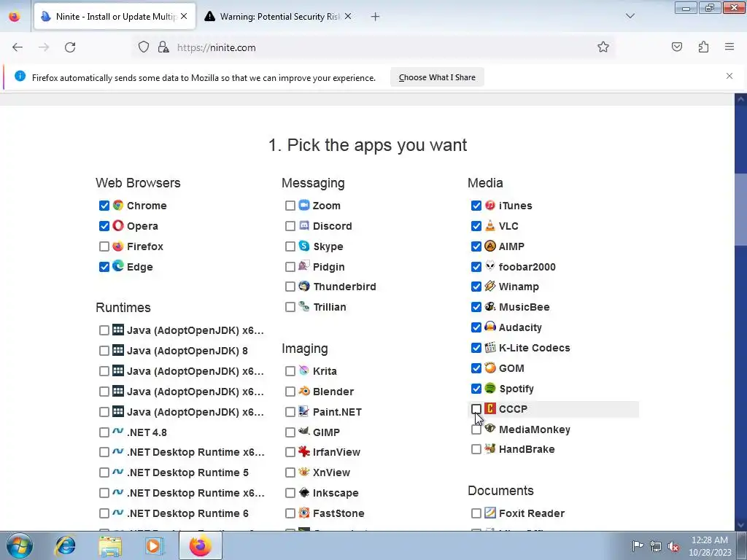Click the VLC cone icon
This screenshot has width=747, height=560.
(490, 226)
